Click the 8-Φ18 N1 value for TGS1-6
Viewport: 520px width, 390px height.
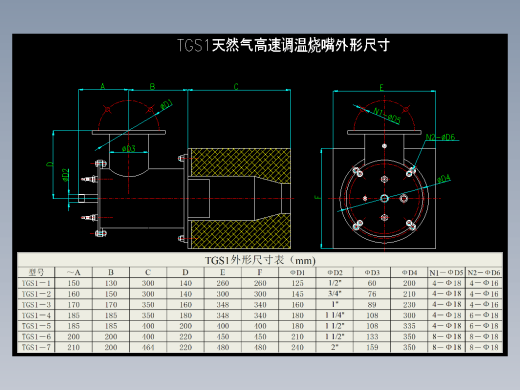pos(446,337)
